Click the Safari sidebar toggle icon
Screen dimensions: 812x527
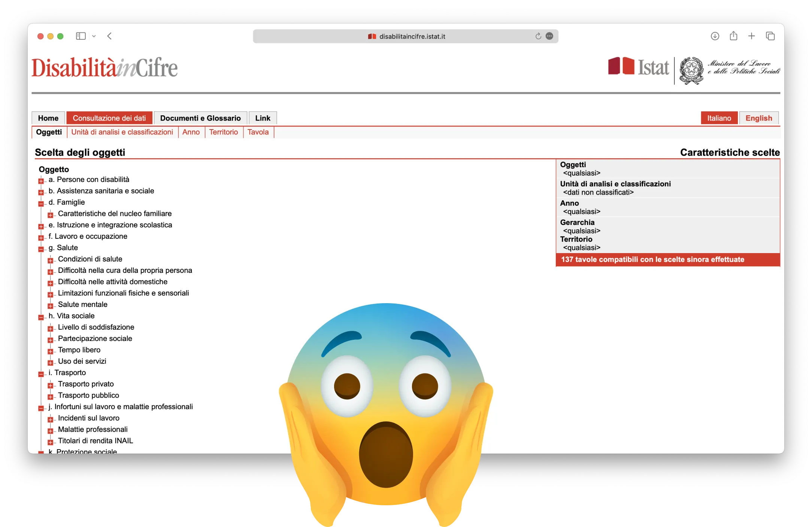point(81,36)
